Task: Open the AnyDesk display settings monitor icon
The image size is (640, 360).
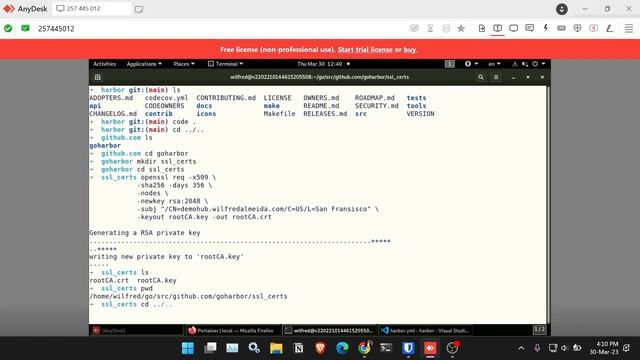Action: [513, 28]
